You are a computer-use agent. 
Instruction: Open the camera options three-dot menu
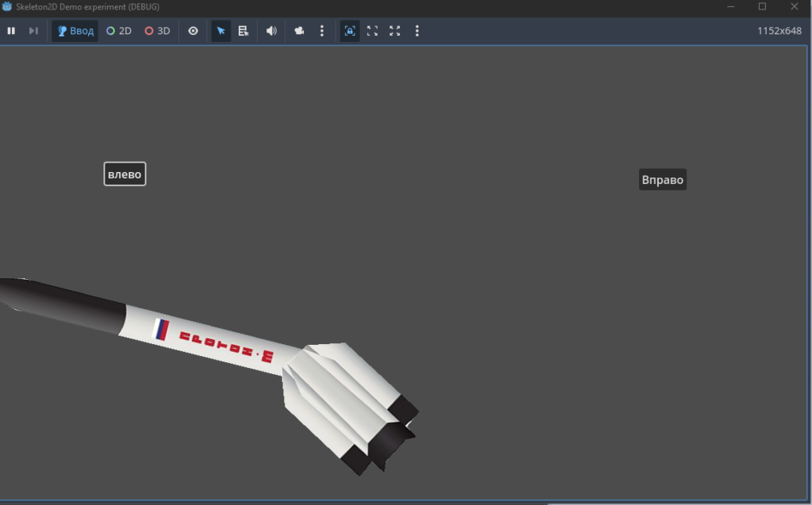322,31
